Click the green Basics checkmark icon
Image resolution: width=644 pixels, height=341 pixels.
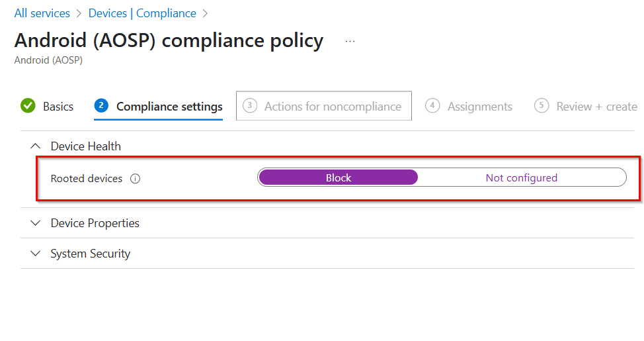pos(28,106)
